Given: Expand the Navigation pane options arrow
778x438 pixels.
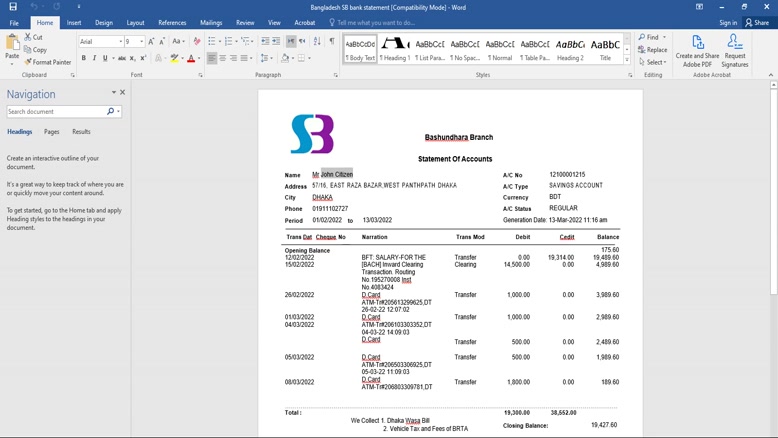Looking at the screenshot, I should (113, 92).
